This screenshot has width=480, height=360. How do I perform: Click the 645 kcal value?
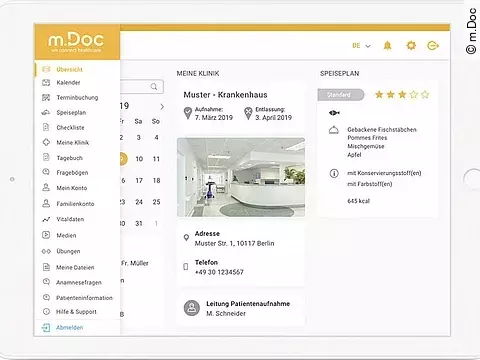pyautogui.click(x=359, y=201)
